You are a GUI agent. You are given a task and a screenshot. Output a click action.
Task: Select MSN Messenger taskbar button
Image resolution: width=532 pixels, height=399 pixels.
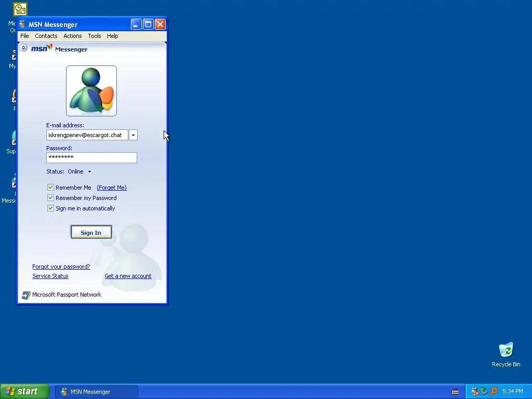point(96,392)
